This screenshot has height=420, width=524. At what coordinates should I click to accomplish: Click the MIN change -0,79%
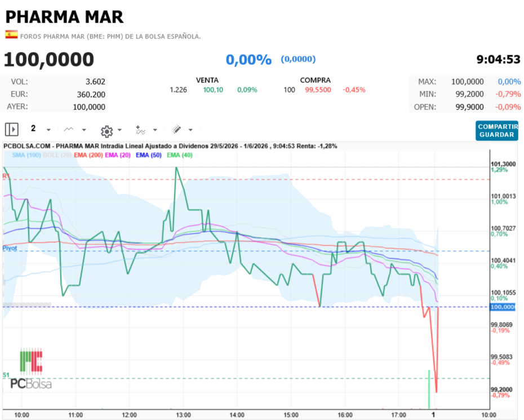[x=508, y=94]
